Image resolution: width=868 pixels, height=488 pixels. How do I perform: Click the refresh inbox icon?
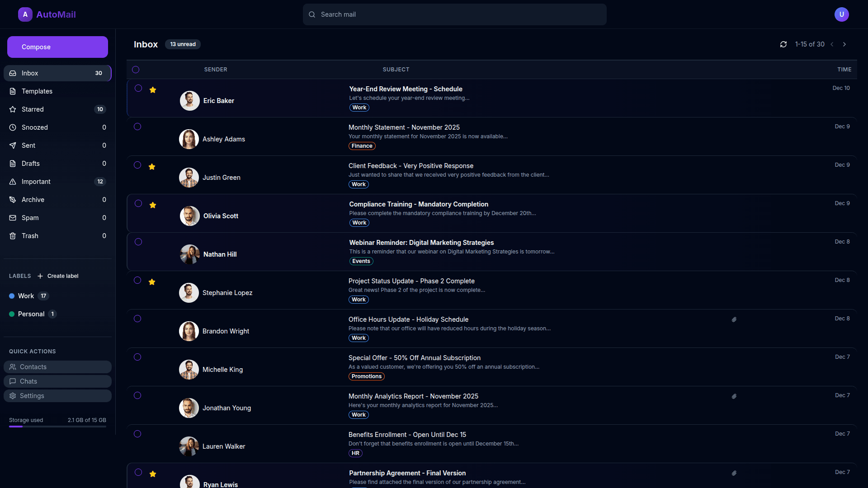(x=783, y=44)
